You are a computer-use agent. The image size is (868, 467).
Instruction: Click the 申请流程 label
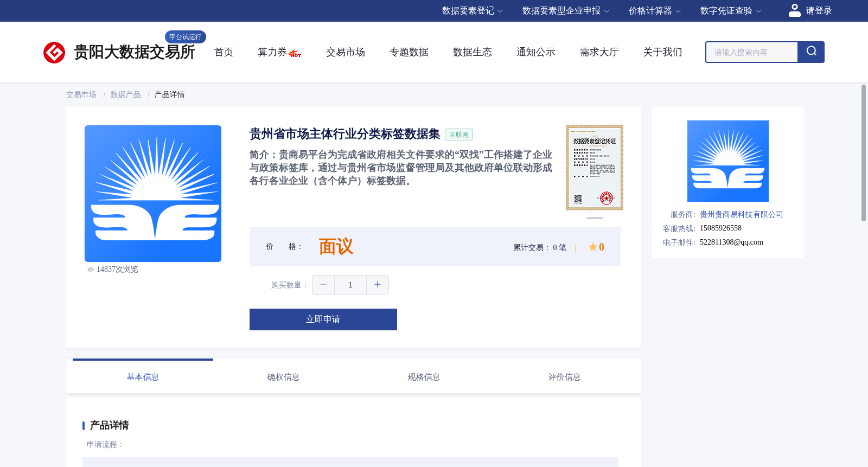click(105, 445)
